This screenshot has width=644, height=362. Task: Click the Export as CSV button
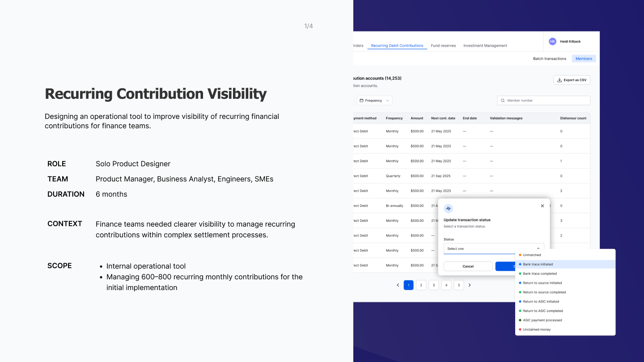click(x=572, y=80)
